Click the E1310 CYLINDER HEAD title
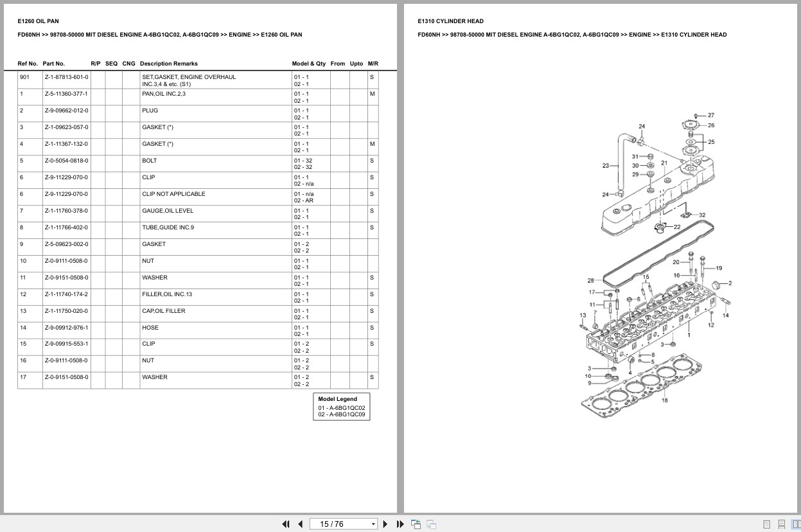The width and height of the screenshot is (801, 532). pos(450,21)
